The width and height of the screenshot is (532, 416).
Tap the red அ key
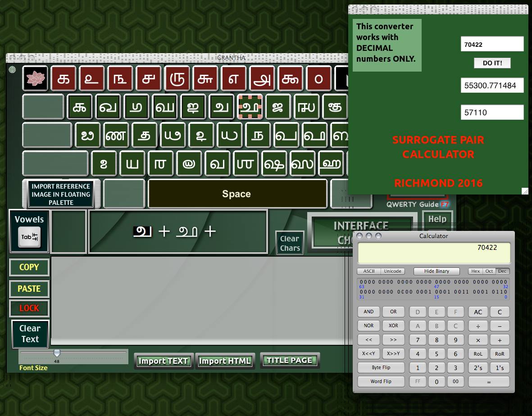262,79
